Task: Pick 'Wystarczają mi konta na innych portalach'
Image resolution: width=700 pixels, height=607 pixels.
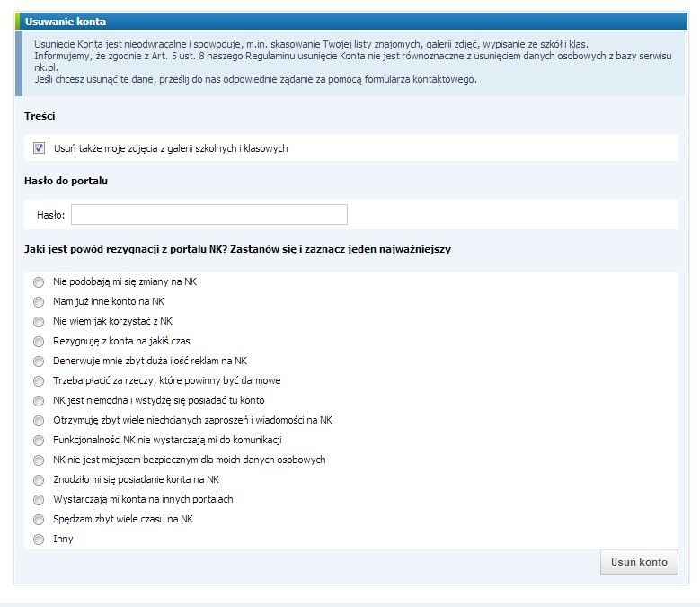Action: 39,500
